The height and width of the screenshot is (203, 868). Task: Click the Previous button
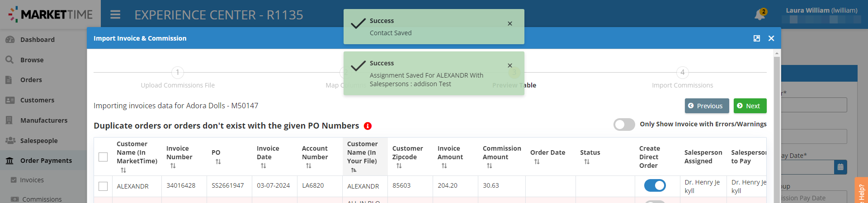[707, 106]
